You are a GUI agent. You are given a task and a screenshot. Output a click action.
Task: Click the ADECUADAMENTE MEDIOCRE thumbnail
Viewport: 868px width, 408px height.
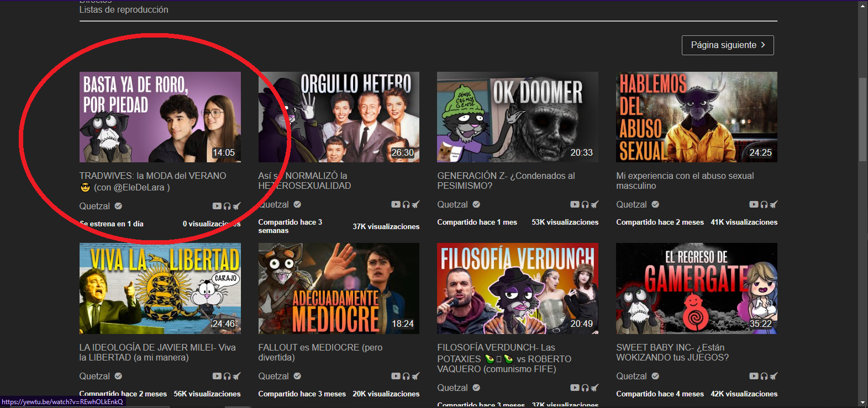tap(339, 288)
